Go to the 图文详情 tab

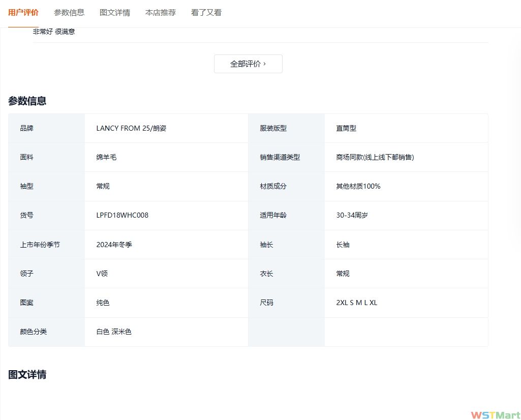tap(115, 13)
